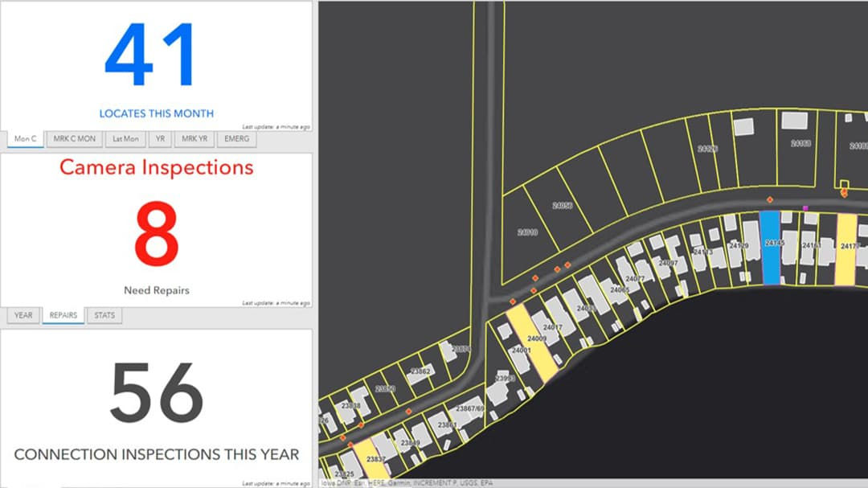
Task: Select the orange pin marker near parcel 24020
Action: point(845,191)
